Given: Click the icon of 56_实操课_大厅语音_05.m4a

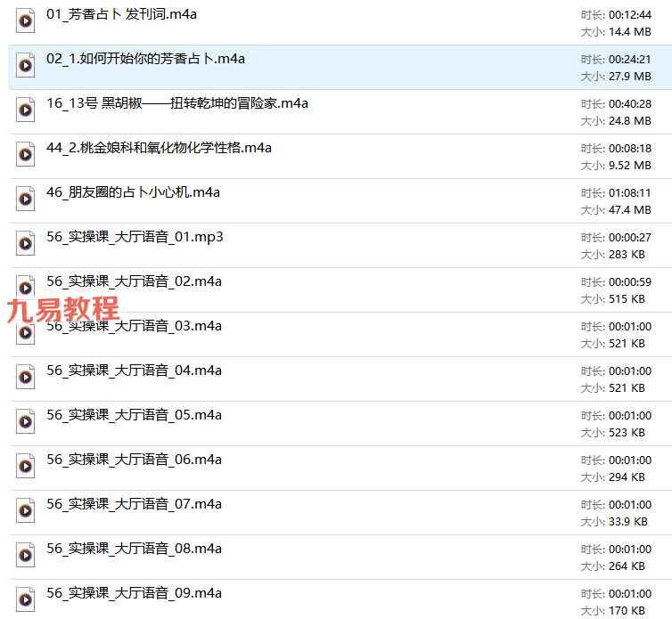Looking at the screenshot, I should click(25, 422).
